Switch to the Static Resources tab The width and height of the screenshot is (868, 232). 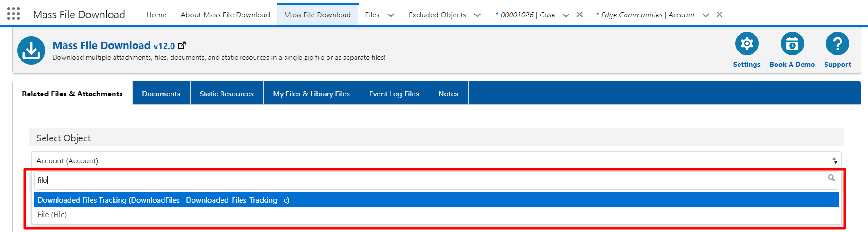tap(227, 94)
